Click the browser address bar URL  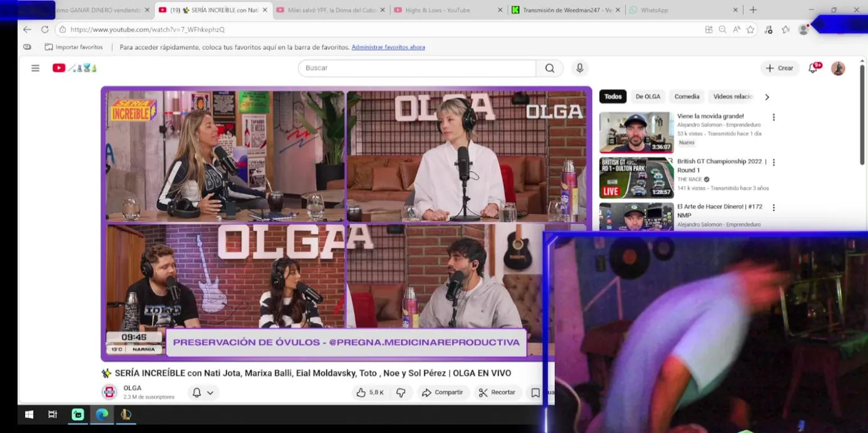147,29
